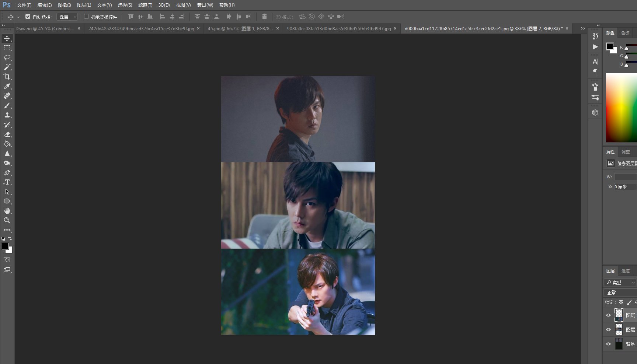637x364 pixels.
Task: Hide the 背景 layer with eye icon
Action: [608, 344]
